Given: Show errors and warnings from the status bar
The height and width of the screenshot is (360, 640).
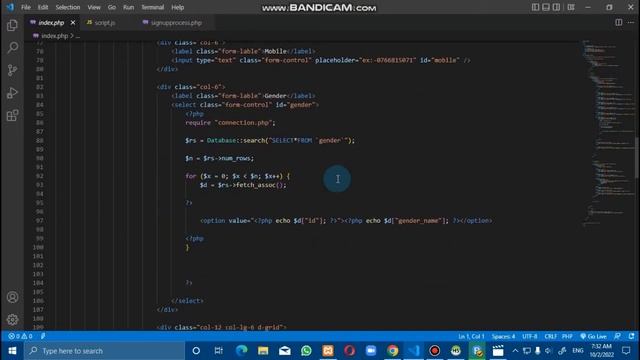Looking at the screenshot, I should 20,336.
